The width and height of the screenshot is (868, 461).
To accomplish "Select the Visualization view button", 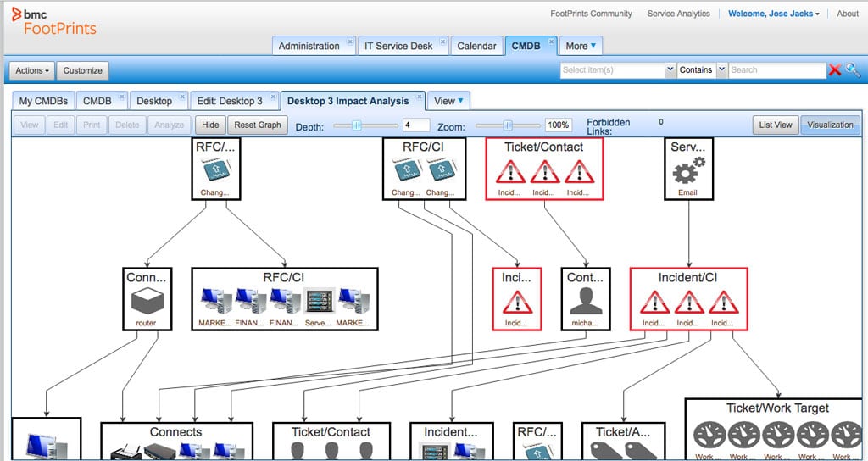I will click(x=831, y=125).
